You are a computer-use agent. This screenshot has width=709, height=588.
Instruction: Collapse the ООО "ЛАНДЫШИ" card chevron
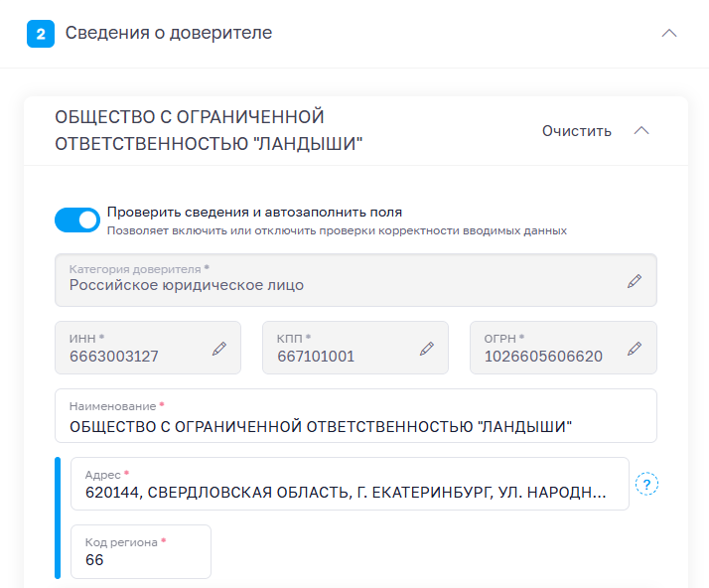(641, 131)
